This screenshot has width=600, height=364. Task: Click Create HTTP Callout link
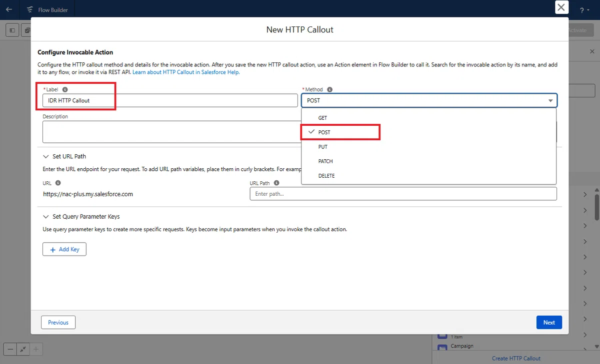tap(516, 359)
